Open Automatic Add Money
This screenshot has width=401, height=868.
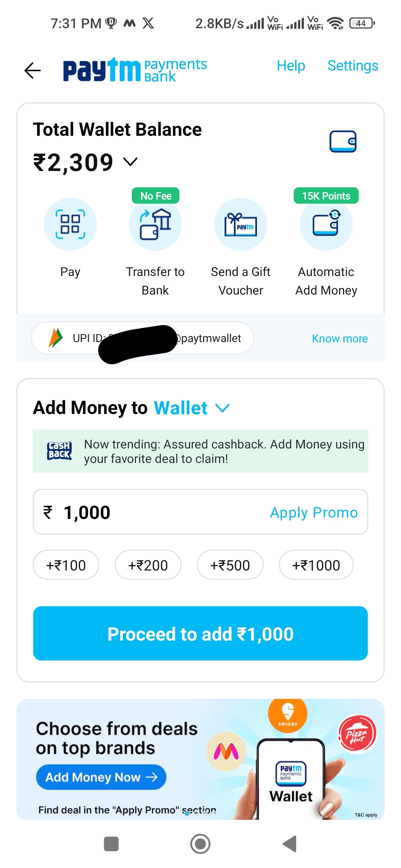click(x=326, y=224)
